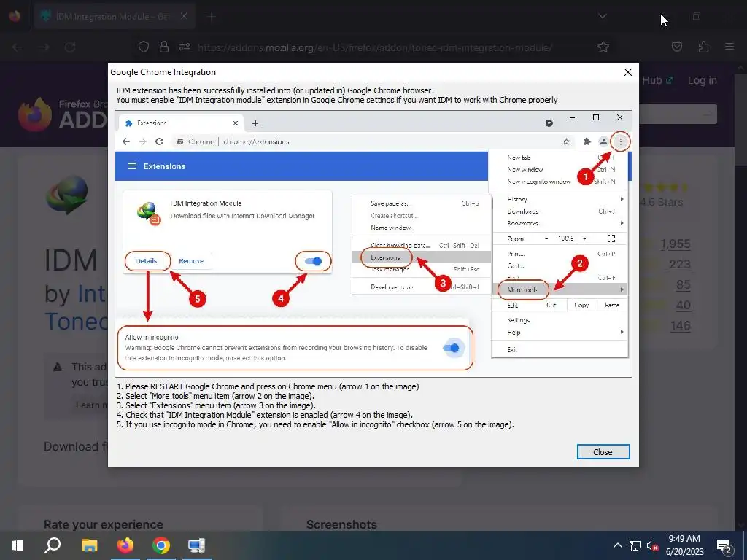The height and width of the screenshot is (560, 747).
Task: Open Windows taskbar search
Action: point(53,545)
